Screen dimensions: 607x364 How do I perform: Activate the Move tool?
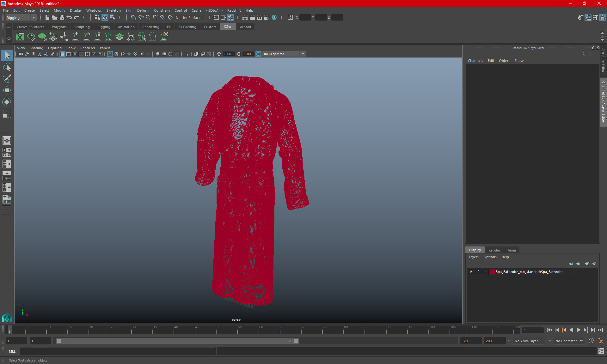[x=7, y=90]
